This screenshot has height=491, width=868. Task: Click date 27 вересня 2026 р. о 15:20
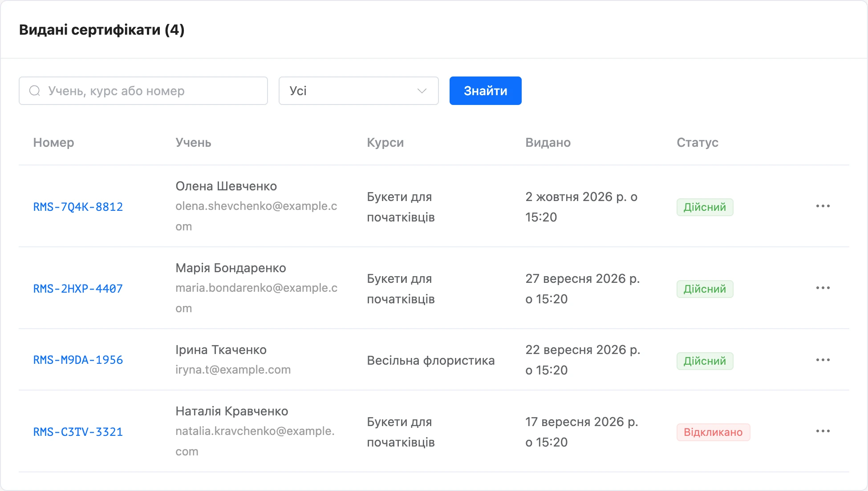click(x=582, y=289)
